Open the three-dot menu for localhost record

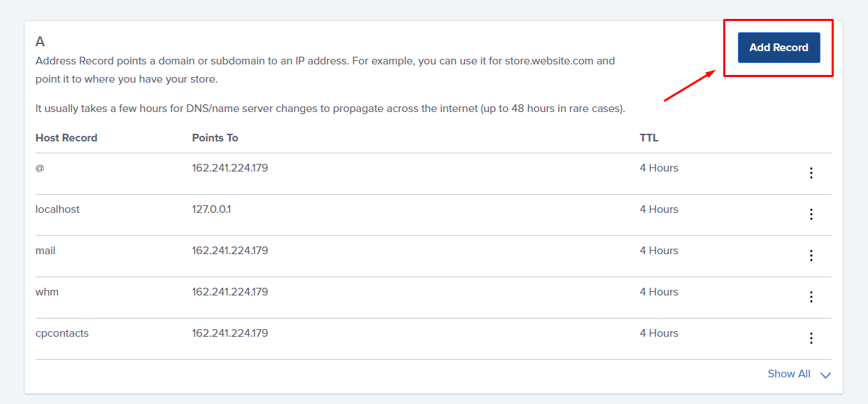point(811,214)
